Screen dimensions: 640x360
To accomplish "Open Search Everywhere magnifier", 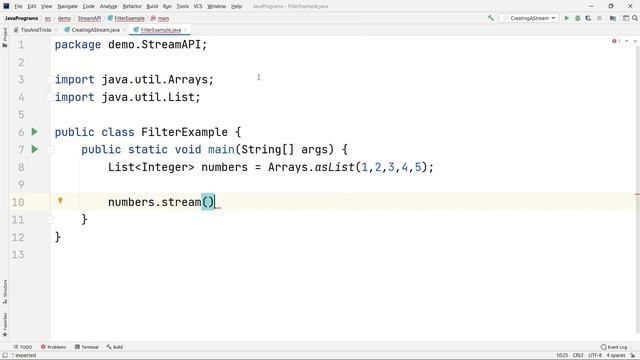I will click(635, 18).
